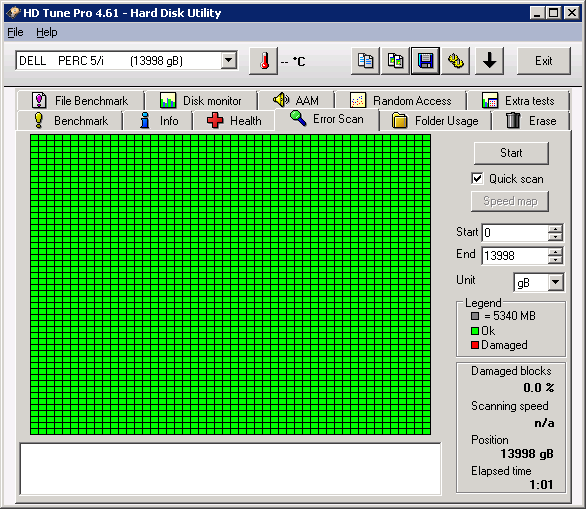
Task: Click the thermometer temperature icon
Action: [263, 61]
